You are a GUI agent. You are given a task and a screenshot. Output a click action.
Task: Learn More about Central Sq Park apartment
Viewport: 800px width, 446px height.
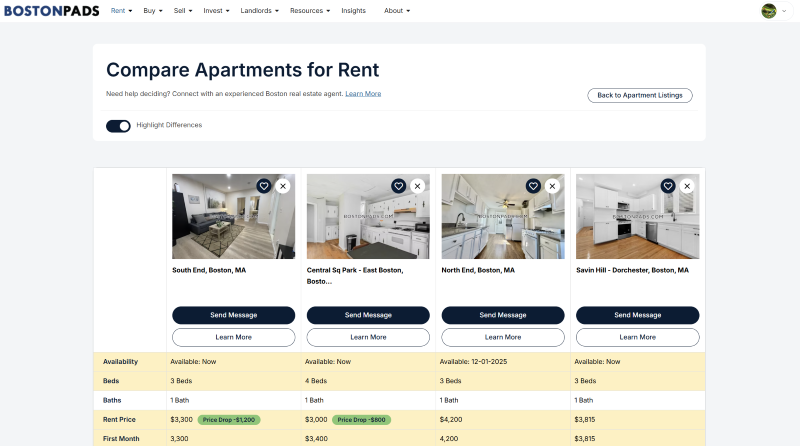pyautogui.click(x=368, y=337)
